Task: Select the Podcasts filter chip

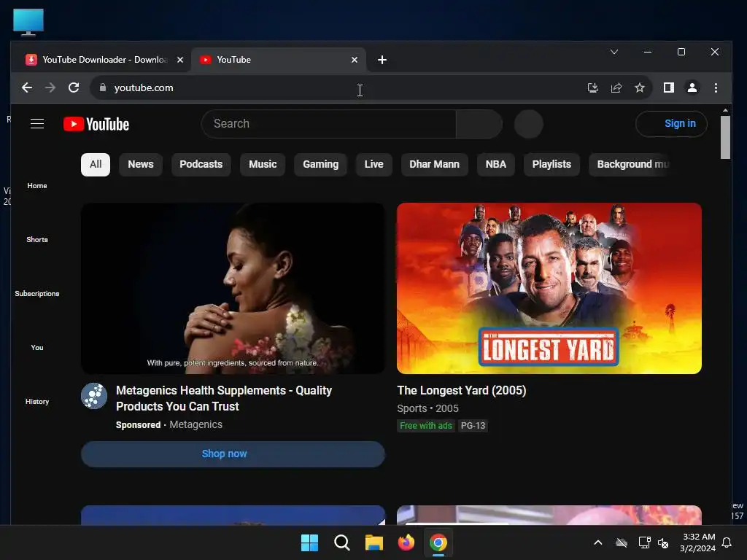Action: point(201,164)
